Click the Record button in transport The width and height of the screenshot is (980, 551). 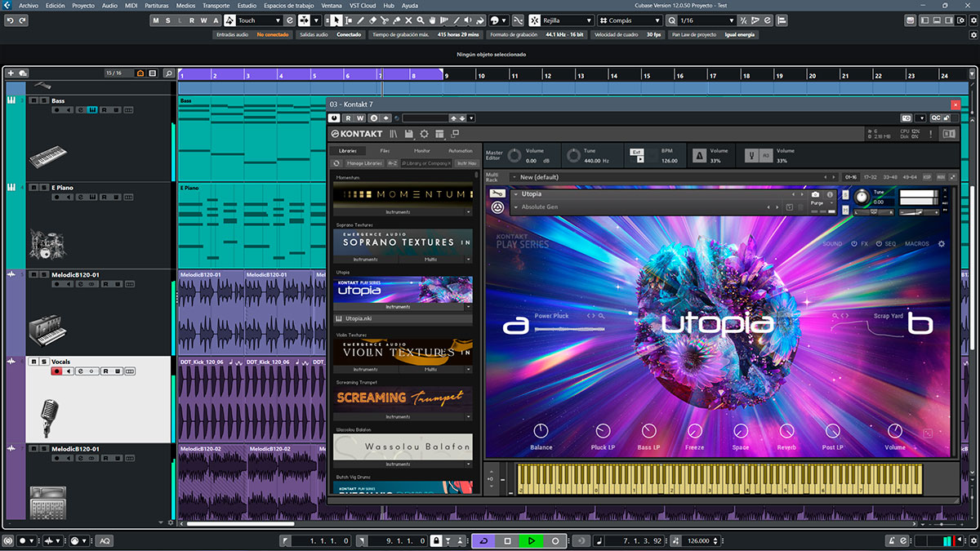555,540
